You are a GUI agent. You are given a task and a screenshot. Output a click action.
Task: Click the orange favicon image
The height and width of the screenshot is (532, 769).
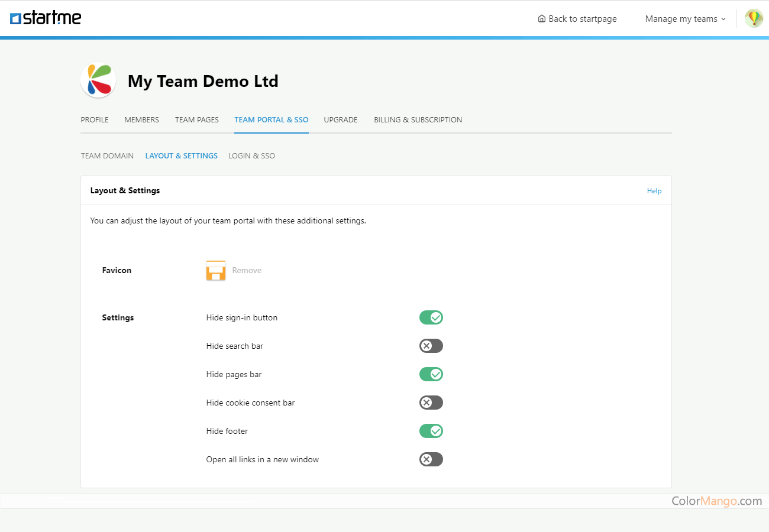coord(216,270)
